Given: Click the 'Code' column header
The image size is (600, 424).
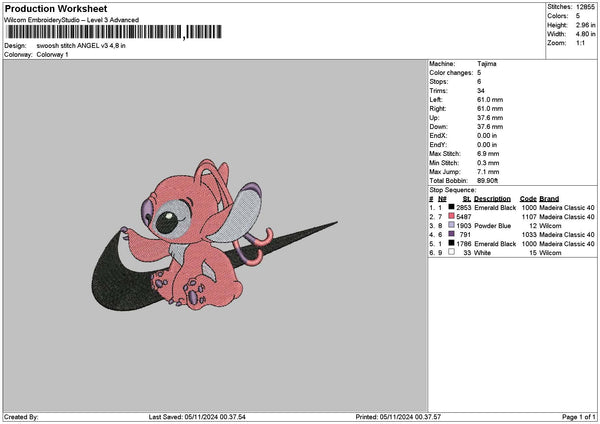Looking at the screenshot, I should pos(528,199).
